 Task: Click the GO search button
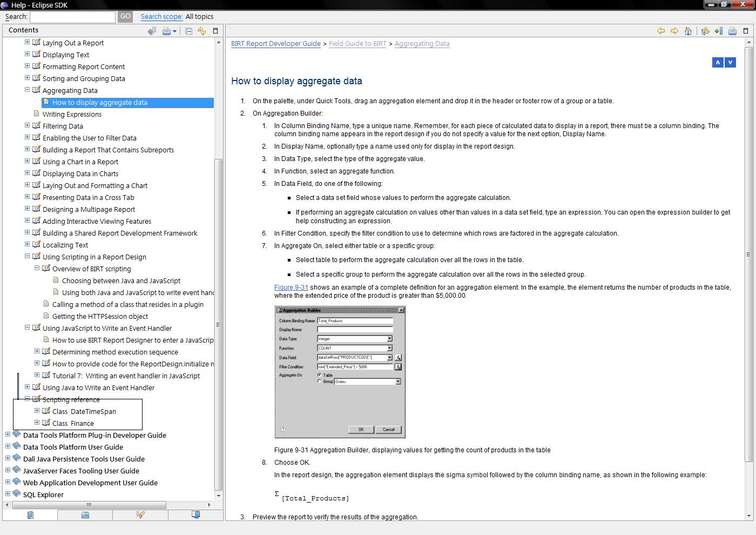[x=125, y=17]
